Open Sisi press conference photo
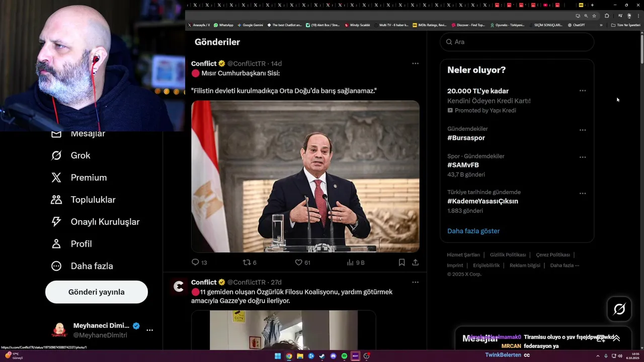This screenshot has width=644, height=362. pos(305,176)
